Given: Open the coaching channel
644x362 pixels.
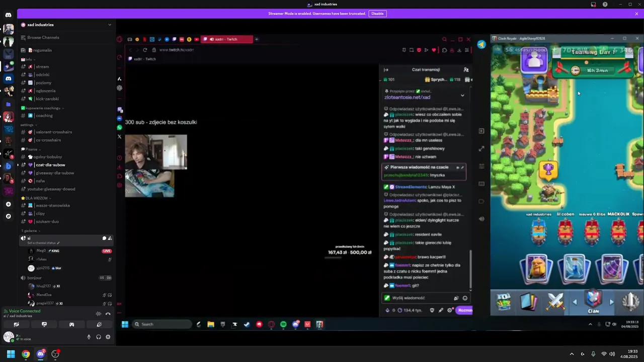Looking at the screenshot, I should pyautogui.click(x=44, y=116).
